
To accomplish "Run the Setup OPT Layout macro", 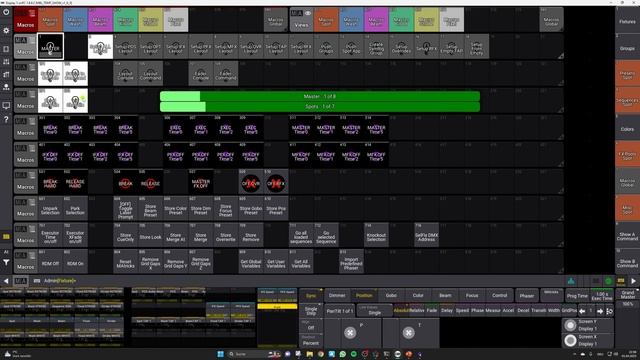I will pyautogui.click(x=151, y=47).
